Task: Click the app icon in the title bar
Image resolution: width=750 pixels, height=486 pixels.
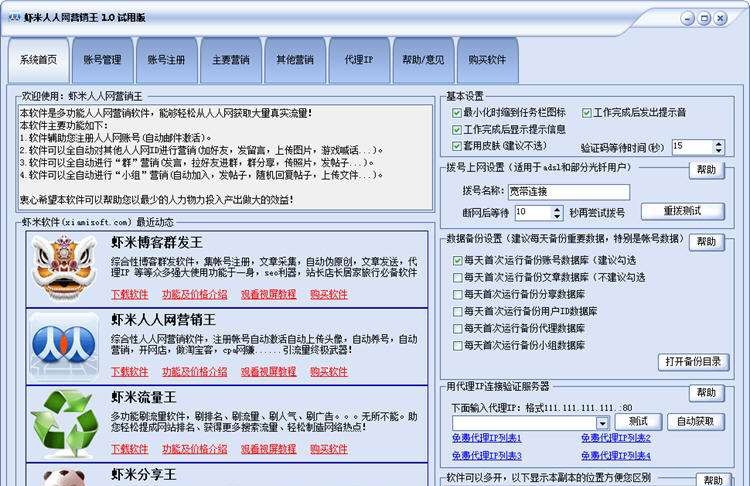Action: click(14, 18)
